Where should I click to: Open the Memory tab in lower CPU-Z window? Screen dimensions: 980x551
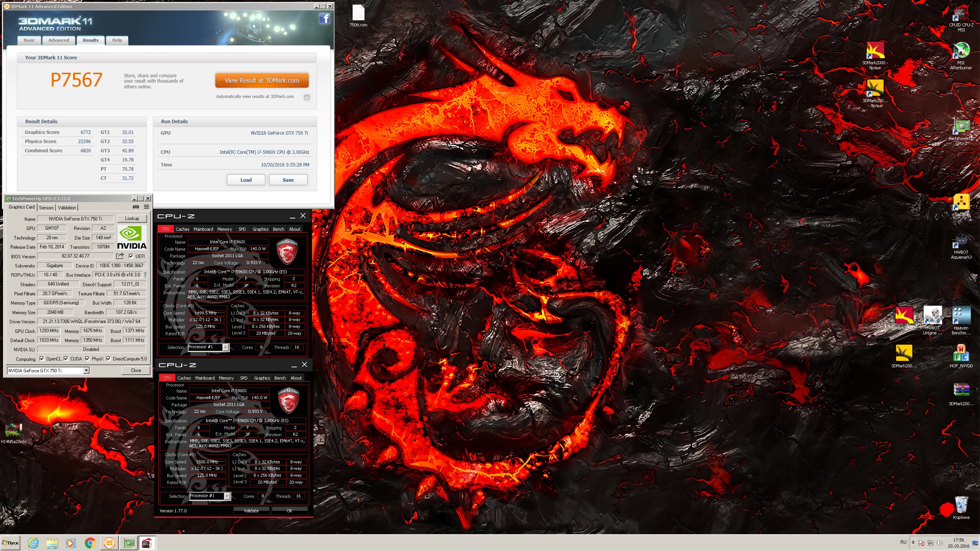(226, 378)
